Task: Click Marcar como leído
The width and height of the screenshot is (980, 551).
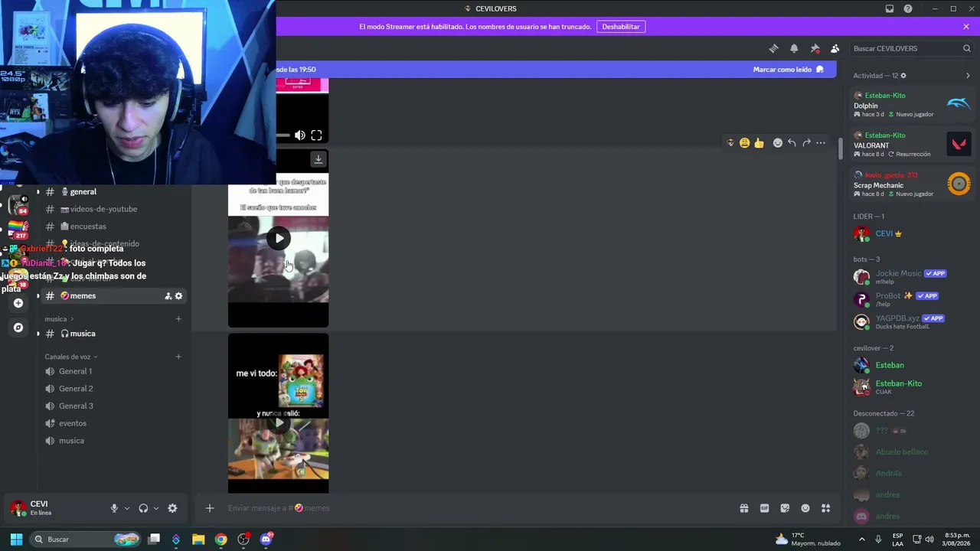Action: point(789,70)
